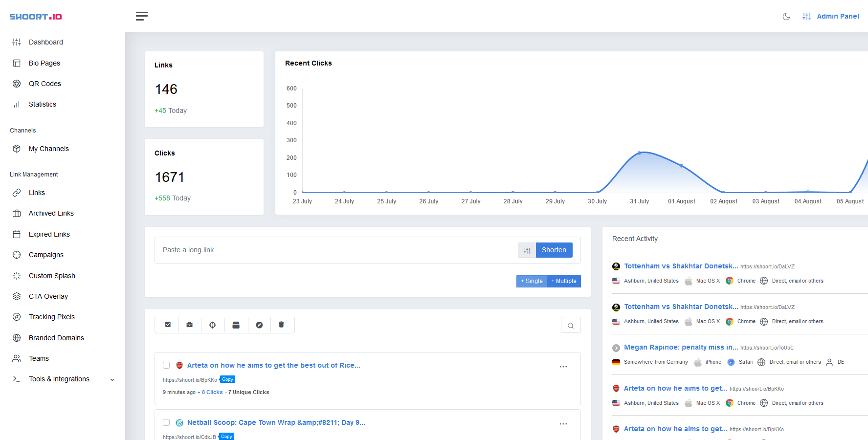Screen dimensions: 868x440
Task: Check the Netball Scoop link checkbox
Action: [x=166, y=422]
